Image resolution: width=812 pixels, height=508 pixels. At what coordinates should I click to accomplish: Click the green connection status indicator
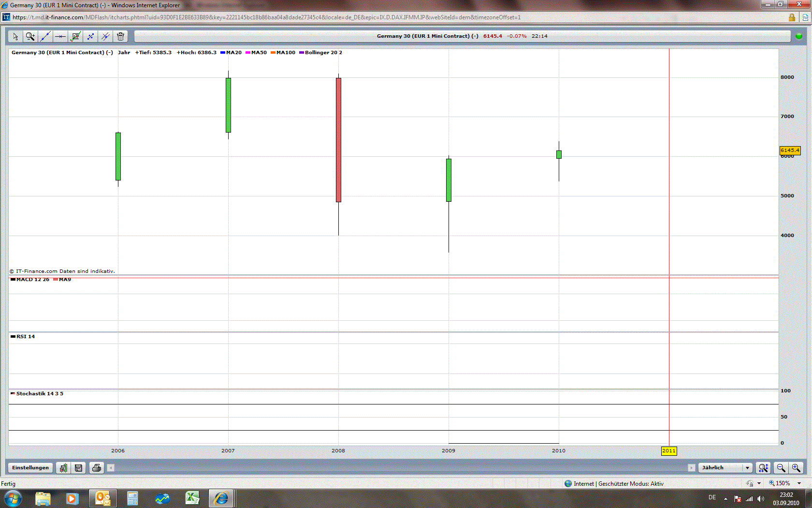coord(798,36)
